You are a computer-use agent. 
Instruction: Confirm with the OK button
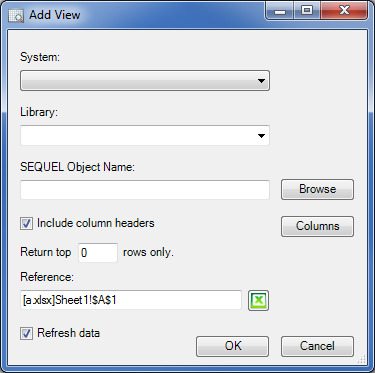click(232, 346)
